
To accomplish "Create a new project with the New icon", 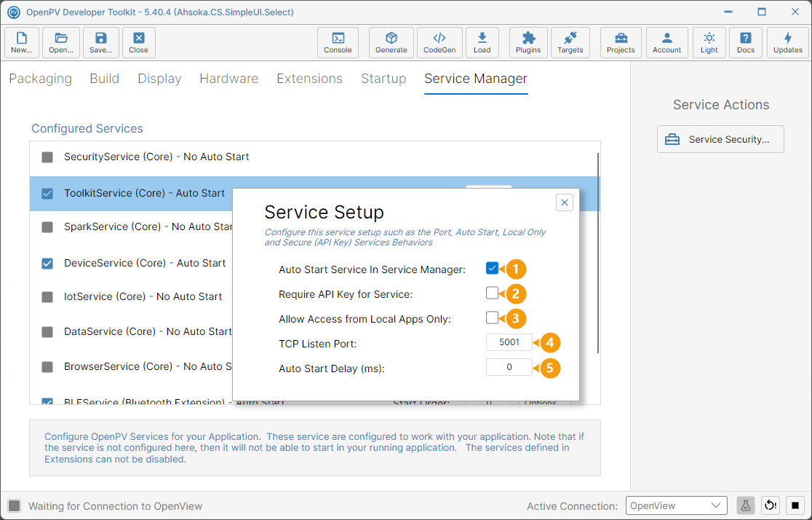I will tap(22, 42).
